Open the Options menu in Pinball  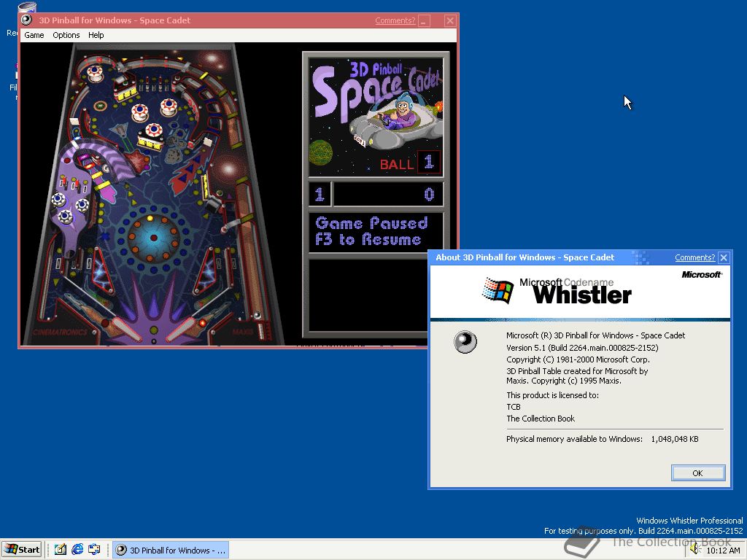pyautogui.click(x=66, y=35)
